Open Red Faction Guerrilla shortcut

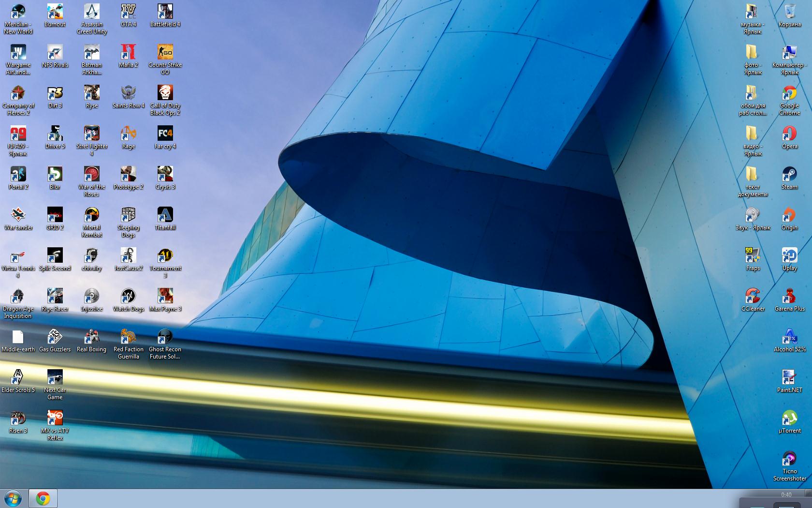click(x=129, y=344)
